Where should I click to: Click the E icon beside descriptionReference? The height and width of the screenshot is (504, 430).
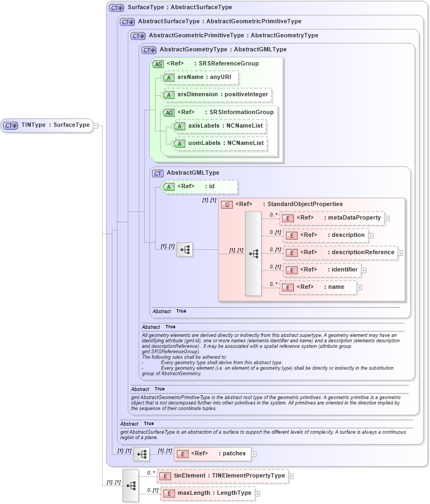click(x=292, y=253)
